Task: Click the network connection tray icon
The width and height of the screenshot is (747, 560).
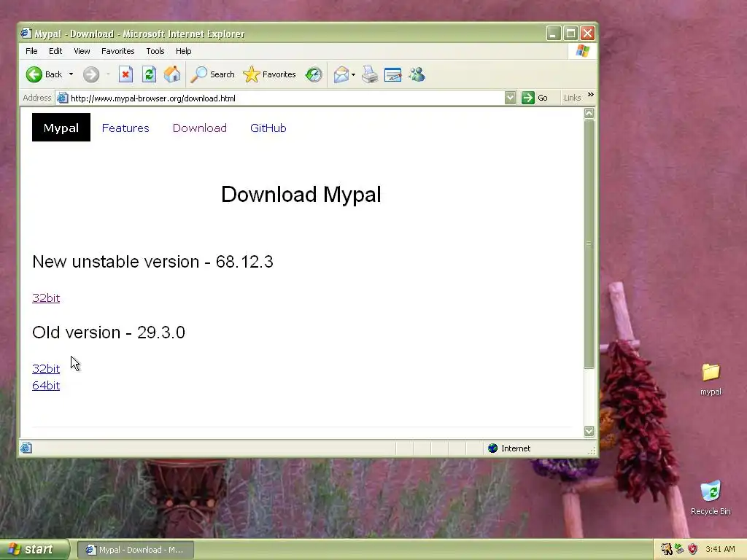Action: pyautogui.click(x=679, y=549)
